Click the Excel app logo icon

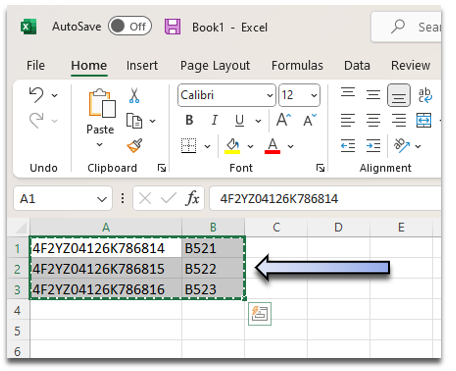[28, 27]
